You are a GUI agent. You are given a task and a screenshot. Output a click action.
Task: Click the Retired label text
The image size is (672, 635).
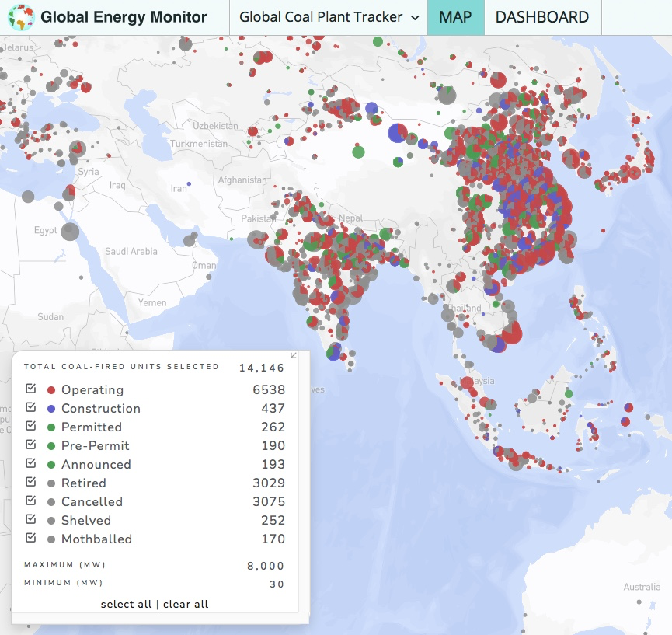click(84, 483)
